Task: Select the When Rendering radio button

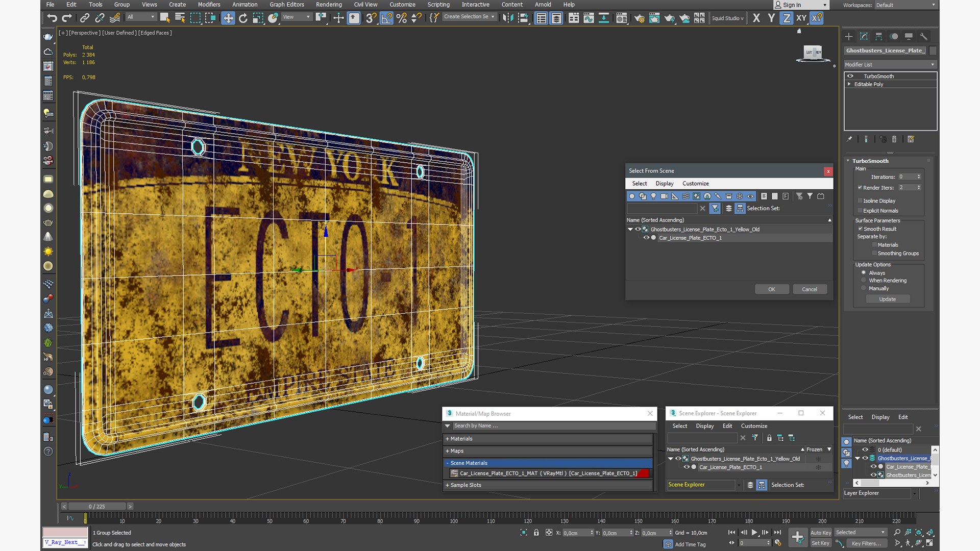Action: pyautogui.click(x=864, y=281)
